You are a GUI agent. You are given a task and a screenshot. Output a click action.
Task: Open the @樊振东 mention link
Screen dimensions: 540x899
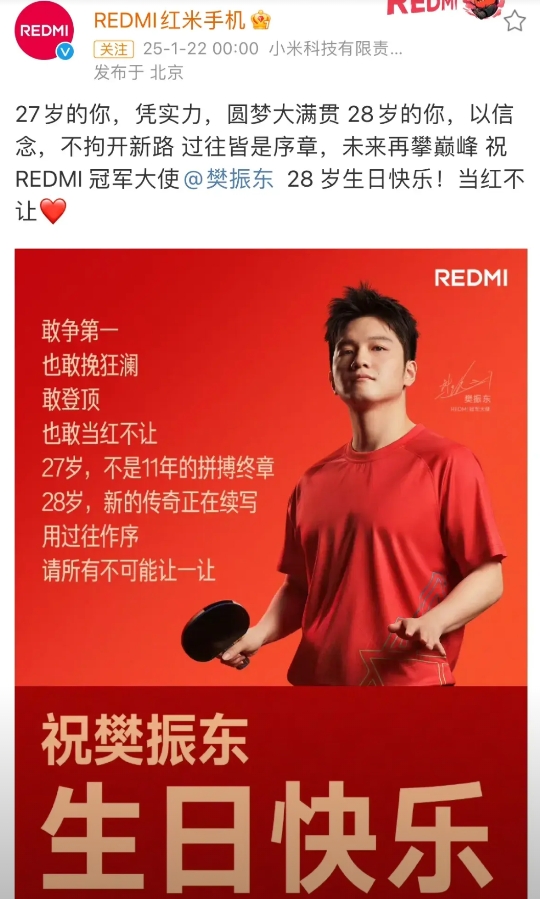pos(229,179)
